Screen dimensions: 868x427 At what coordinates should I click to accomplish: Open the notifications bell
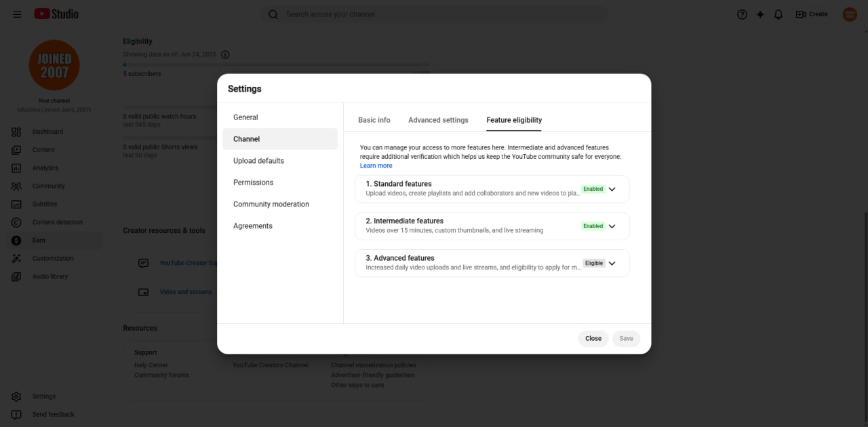[778, 14]
